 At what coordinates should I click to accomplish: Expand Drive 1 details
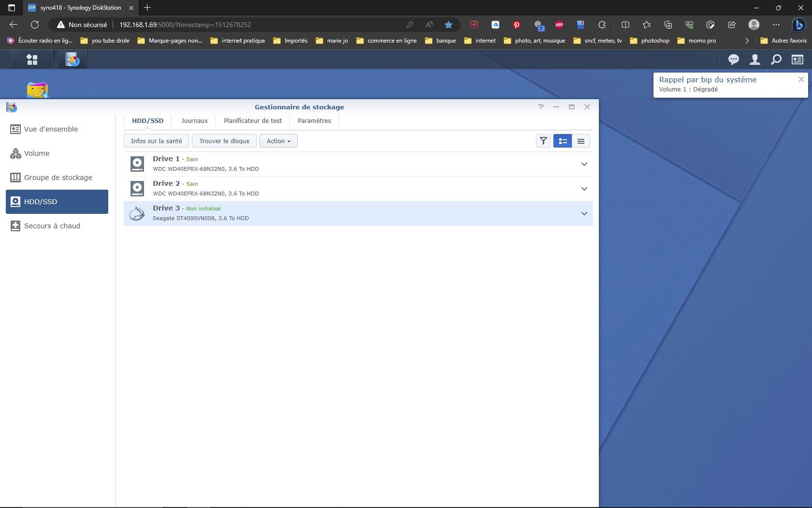[584, 164]
